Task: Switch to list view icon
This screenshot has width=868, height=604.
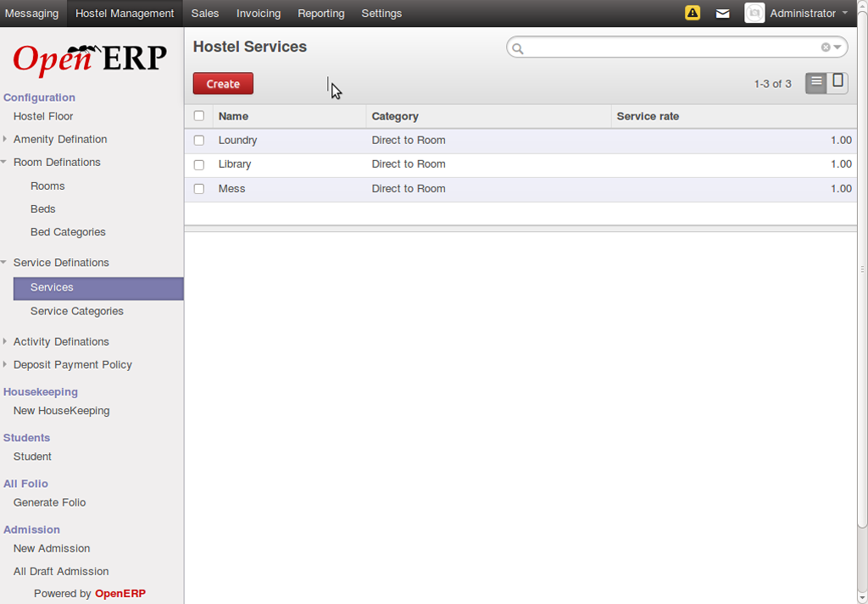Action: 816,83
